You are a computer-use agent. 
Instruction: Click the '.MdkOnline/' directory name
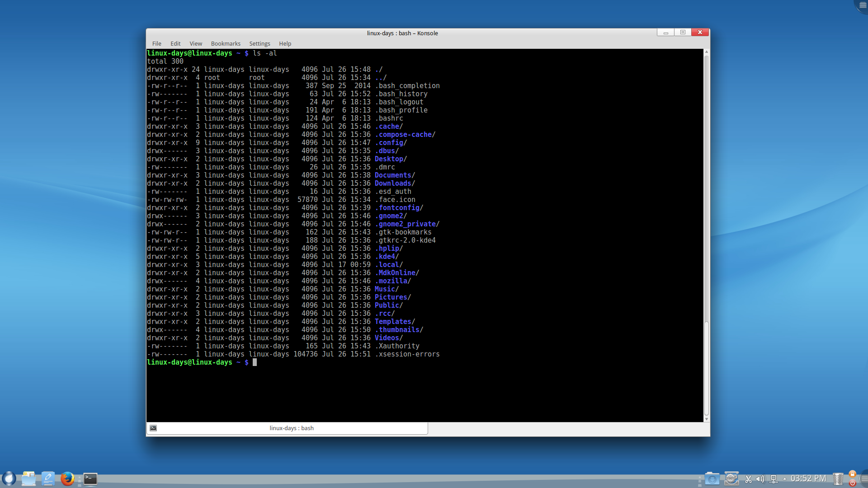397,273
